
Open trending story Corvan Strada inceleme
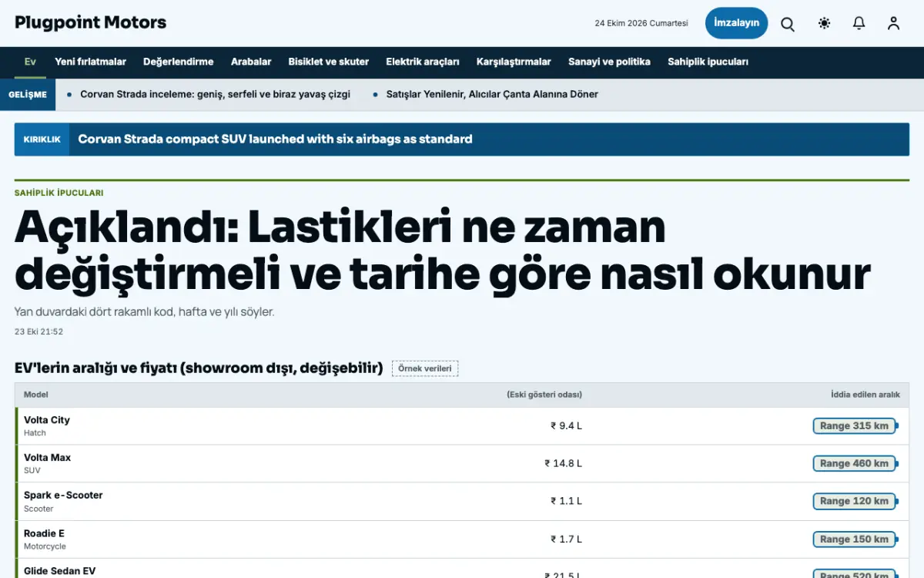(x=215, y=94)
